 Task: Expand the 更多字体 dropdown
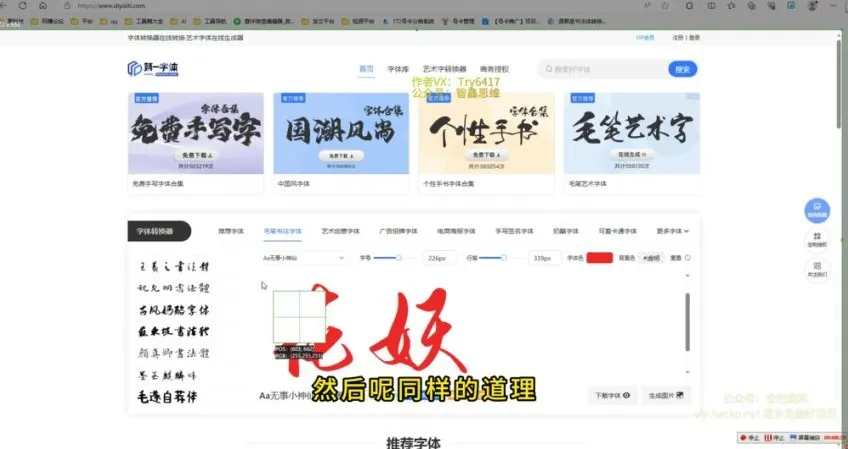point(673,231)
